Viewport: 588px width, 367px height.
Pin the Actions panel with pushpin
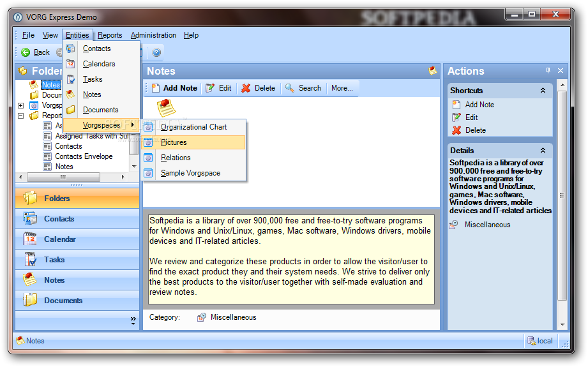pyautogui.click(x=548, y=70)
